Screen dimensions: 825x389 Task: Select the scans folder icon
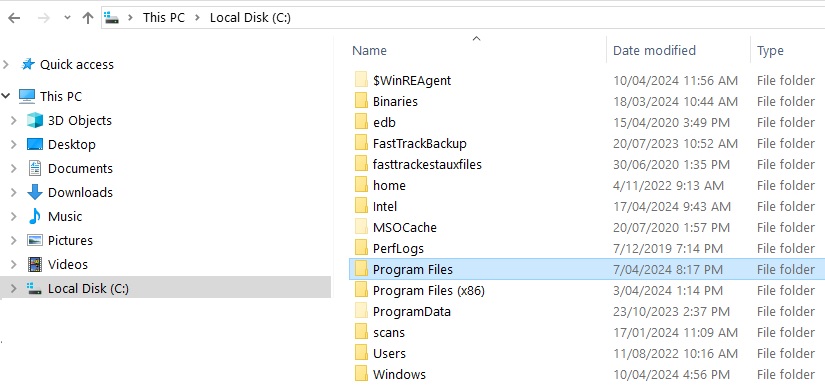361,333
